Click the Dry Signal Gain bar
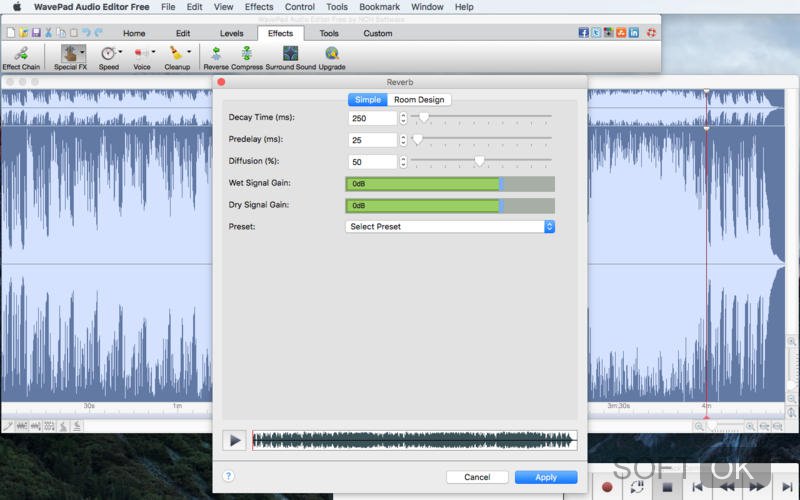The width and height of the screenshot is (800, 500). coord(450,206)
